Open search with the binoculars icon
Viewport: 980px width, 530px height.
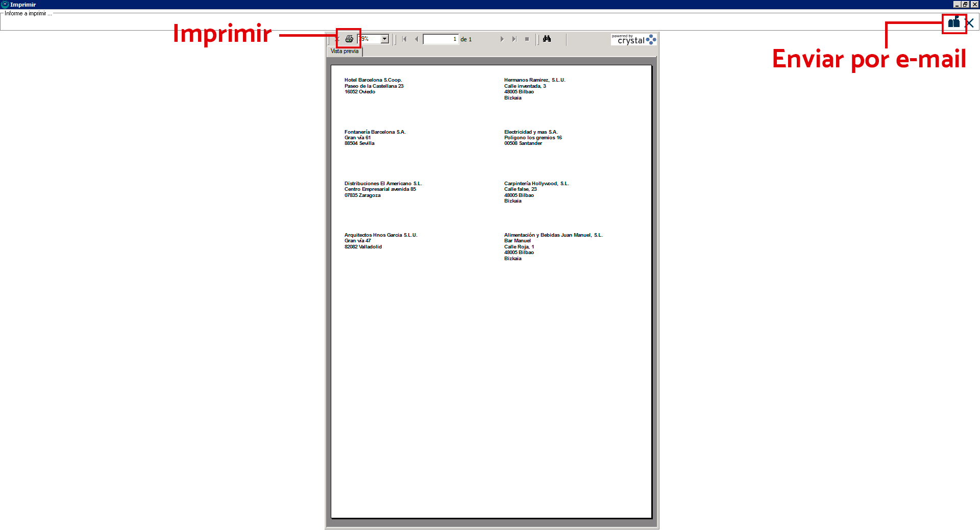(x=547, y=39)
